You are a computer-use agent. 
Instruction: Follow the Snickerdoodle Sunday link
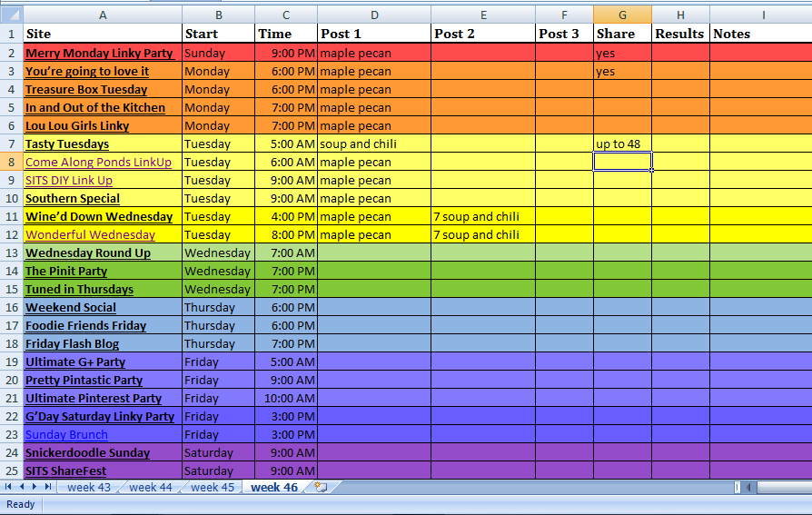87,451
